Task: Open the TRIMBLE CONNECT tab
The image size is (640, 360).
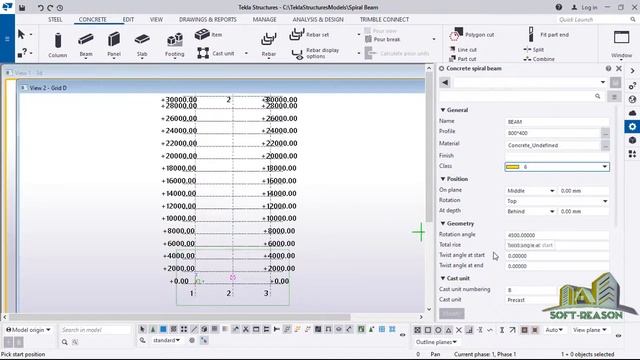Action: [384, 20]
